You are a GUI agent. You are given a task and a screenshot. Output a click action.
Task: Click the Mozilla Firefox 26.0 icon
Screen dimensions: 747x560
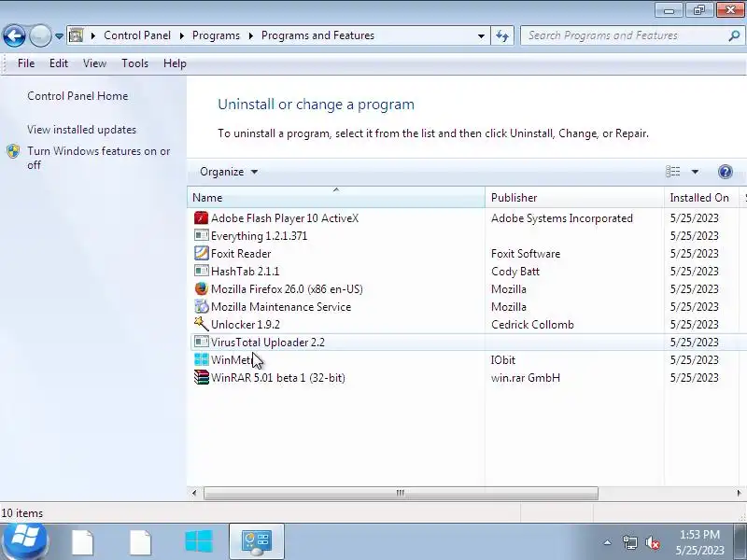tap(202, 289)
